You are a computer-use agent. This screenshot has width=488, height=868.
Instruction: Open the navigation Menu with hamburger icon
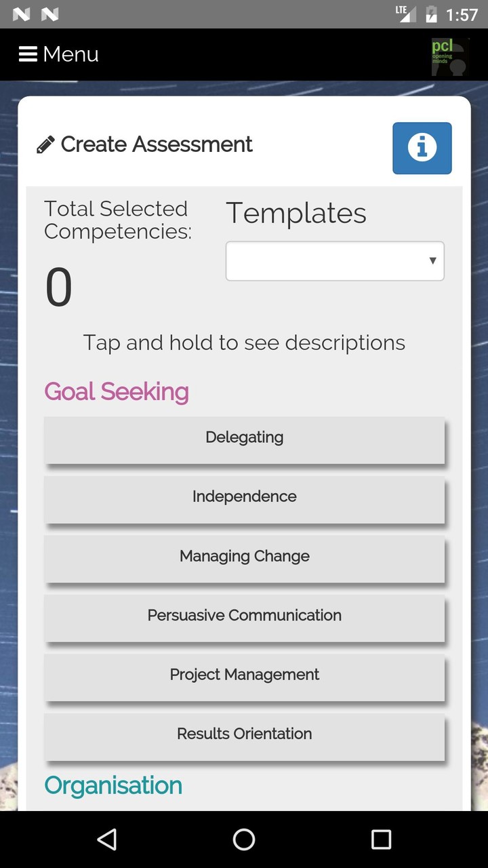point(27,54)
